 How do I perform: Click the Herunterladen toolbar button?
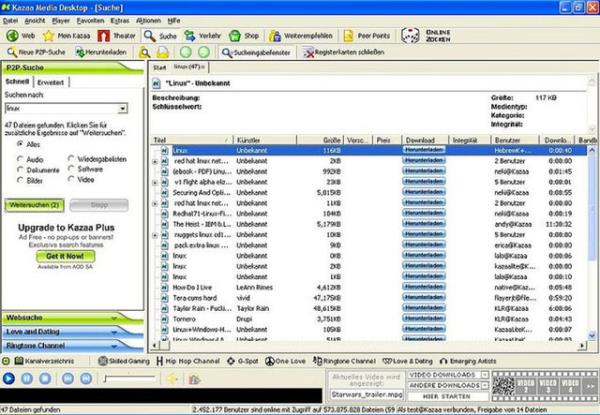click(x=101, y=52)
